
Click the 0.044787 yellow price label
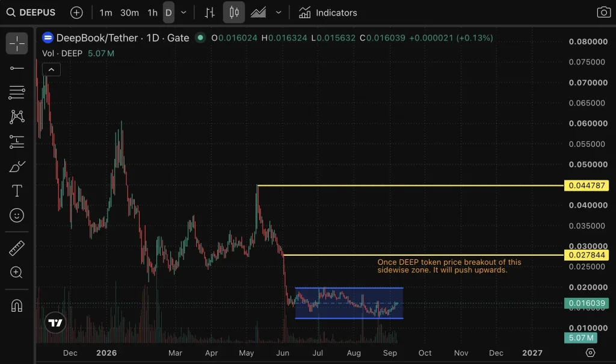[587, 185]
